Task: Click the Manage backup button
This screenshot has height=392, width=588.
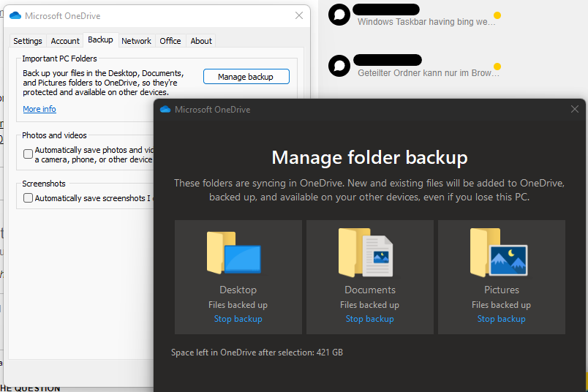Action: [x=246, y=77]
